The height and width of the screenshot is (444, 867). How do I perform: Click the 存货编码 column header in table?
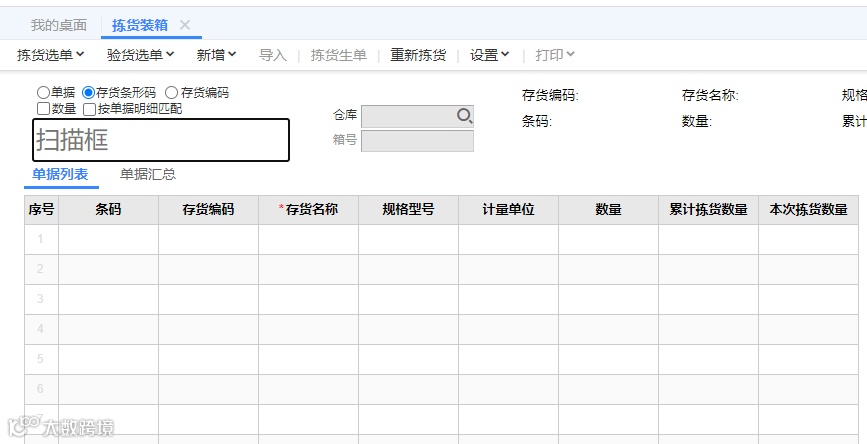[208, 210]
